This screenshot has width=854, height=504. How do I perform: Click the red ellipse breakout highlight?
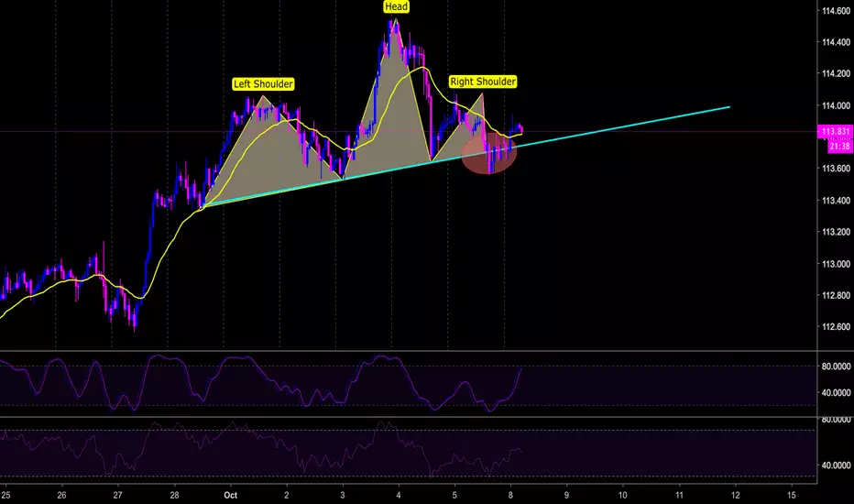[489, 154]
